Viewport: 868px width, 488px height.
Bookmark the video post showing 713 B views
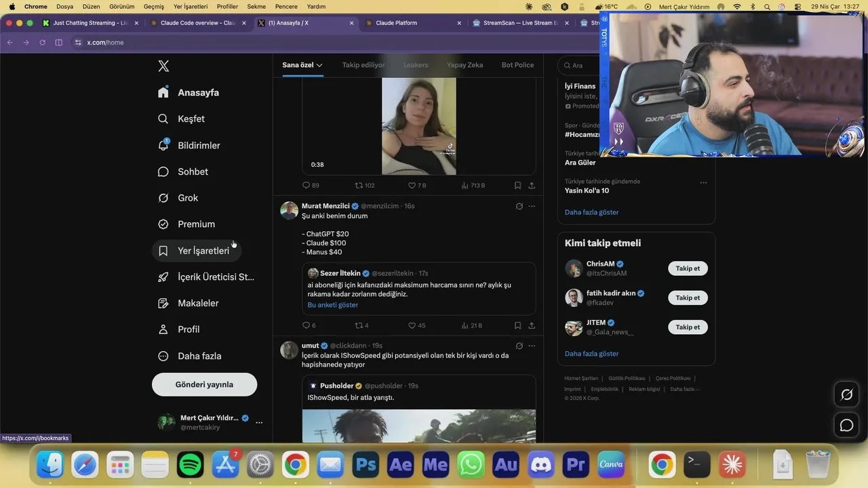517,185
